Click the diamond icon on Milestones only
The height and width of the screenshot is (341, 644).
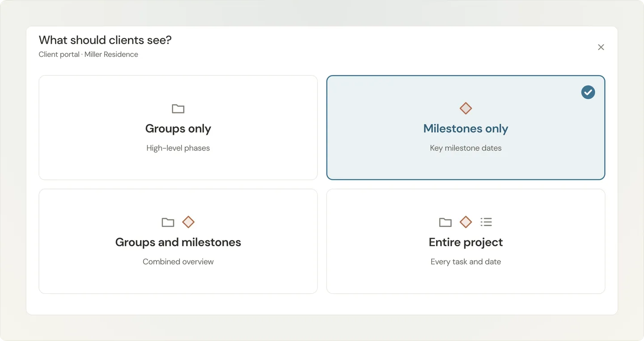click(x=466, y=109)
